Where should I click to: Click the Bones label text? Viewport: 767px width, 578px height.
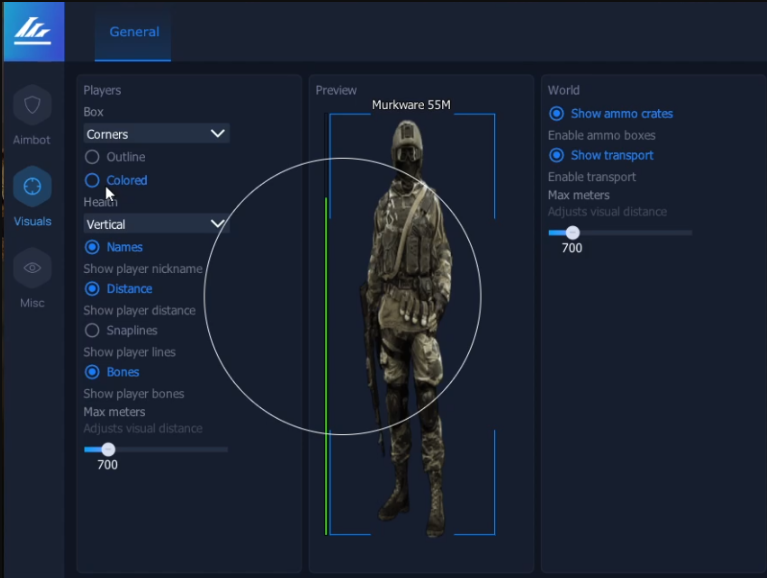[x=123, y=372]
